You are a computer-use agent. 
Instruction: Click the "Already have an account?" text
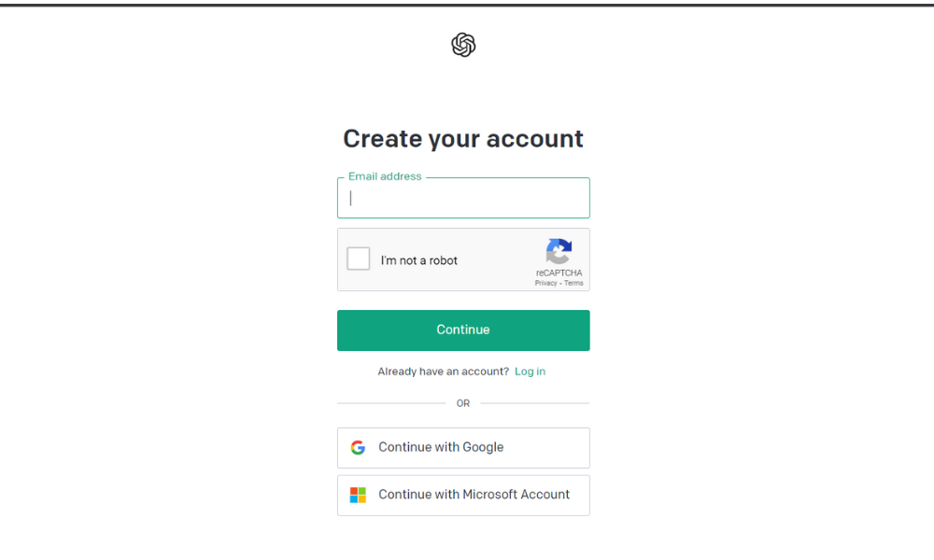point(444,371)
